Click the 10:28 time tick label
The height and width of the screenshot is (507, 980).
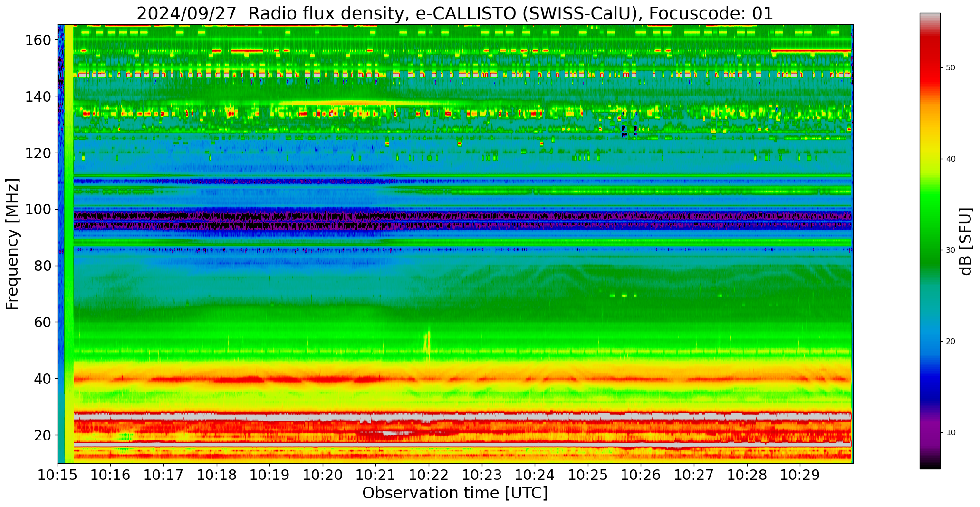coord(747,475)
